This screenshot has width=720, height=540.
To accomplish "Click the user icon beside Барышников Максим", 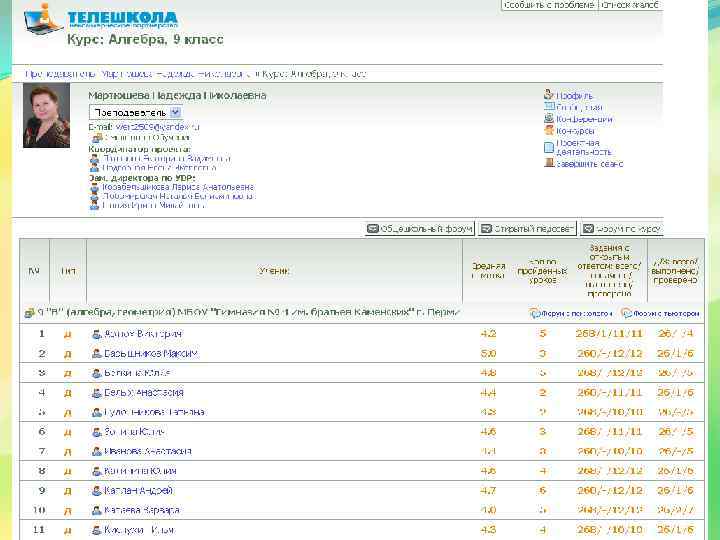I will pyautogui.click(x=96, y=354).
